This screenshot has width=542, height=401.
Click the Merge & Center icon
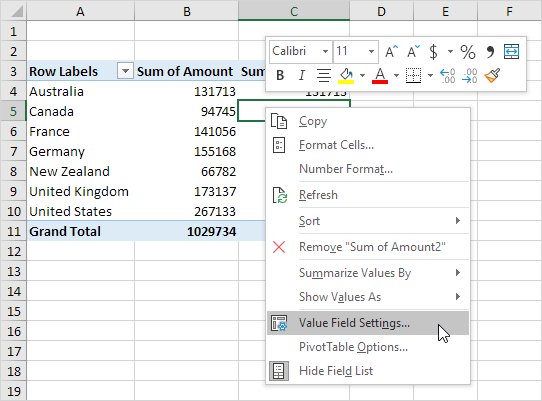pos(511,52)
